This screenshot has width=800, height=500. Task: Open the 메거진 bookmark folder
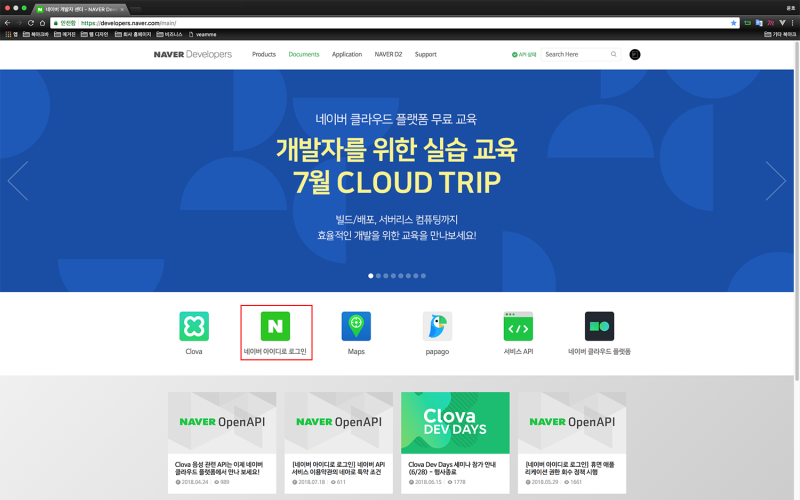pos(65,34)
